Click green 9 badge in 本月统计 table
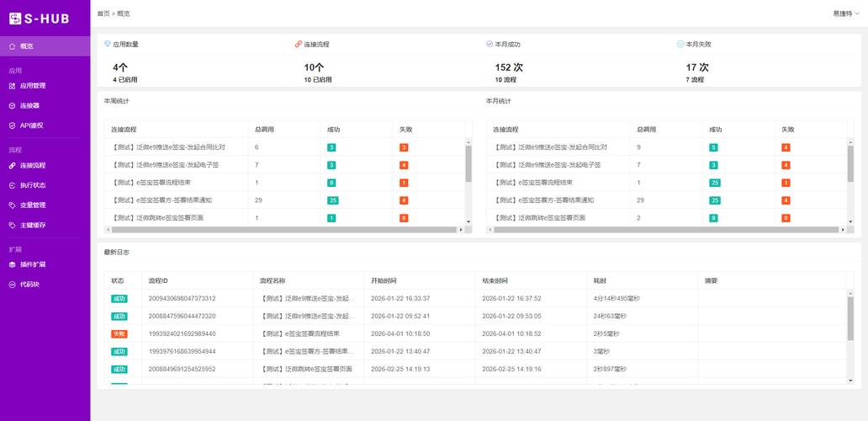The image size is (868, 421). tap(713, 218)
